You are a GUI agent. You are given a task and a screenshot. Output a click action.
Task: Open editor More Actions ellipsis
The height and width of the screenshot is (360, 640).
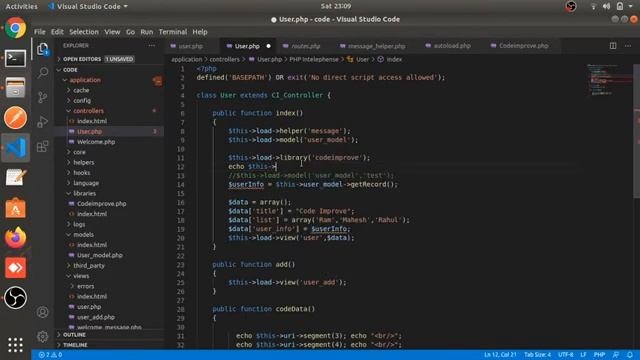pos(628,46)
